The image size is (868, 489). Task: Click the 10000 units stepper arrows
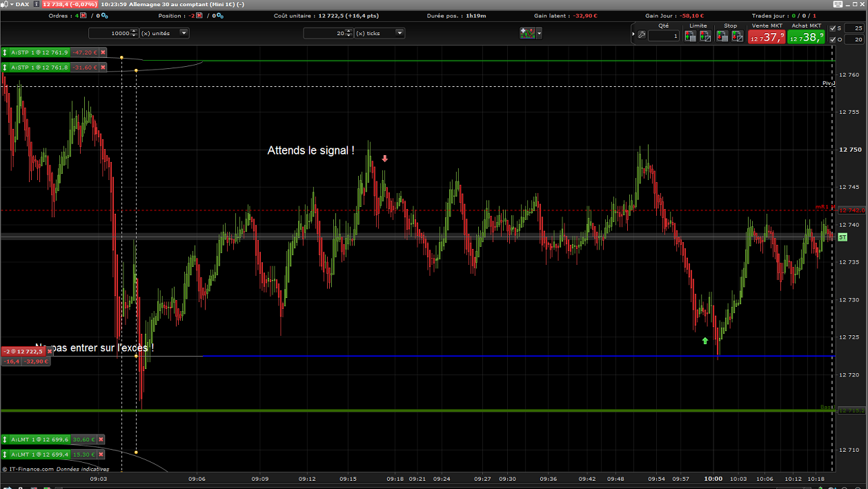[x=134, y=33]
